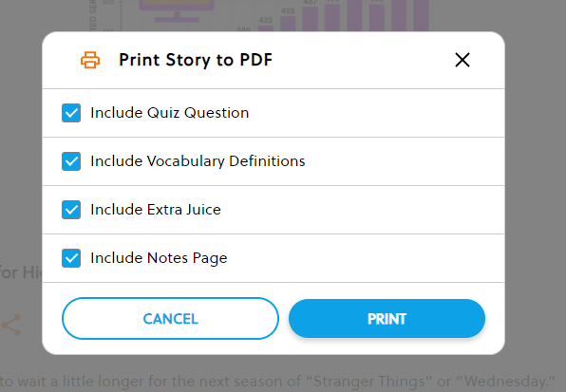Toggle the Include Vocabulary Definitions checkbox
566x392 pixels.
pyautogui.click(x=71, y=161)
